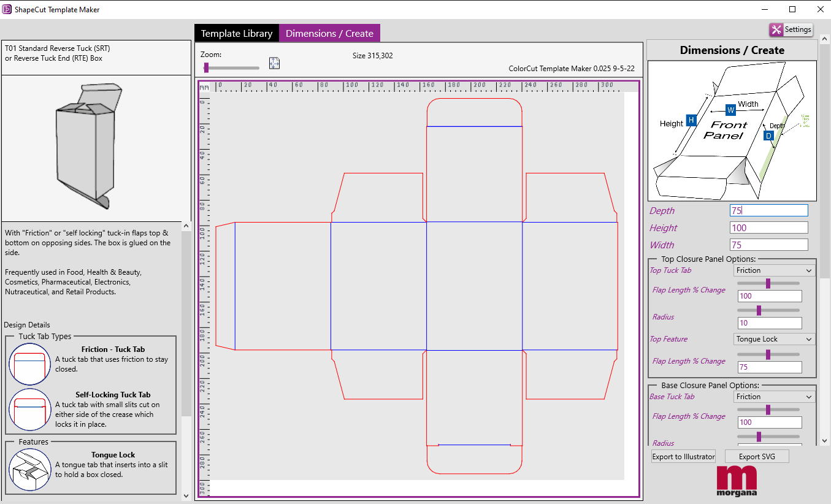831x504 pixels.
Task: Click the Self-Locking Tuck Tab illustration icon
Action: [29, 409]
